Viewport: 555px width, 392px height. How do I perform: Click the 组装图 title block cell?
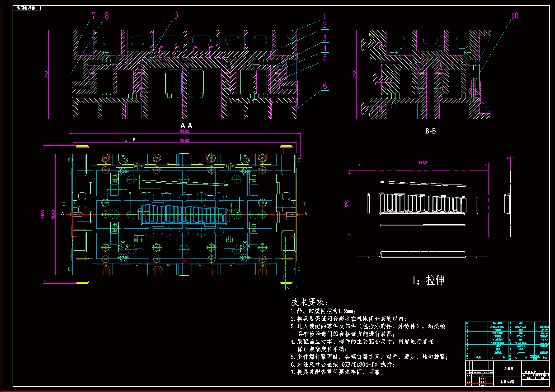click(508, 368)
